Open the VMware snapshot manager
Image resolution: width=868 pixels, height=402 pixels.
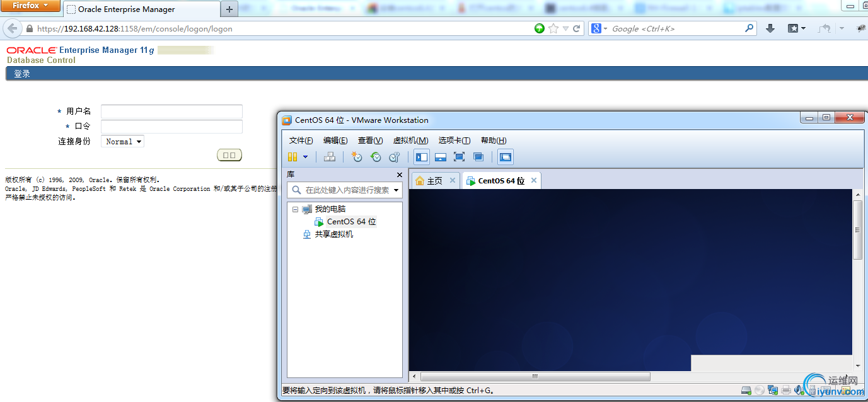click(395, 157)
